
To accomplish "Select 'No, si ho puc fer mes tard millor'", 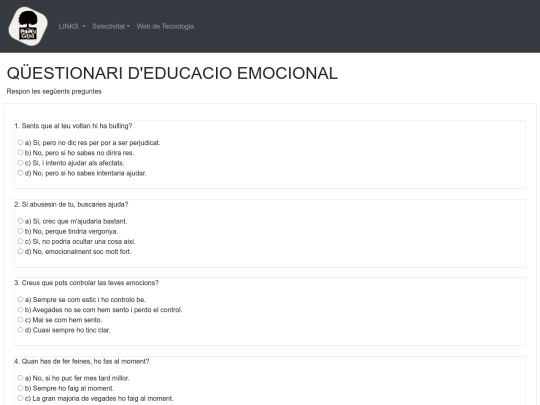I will click(x=20, y=378).
